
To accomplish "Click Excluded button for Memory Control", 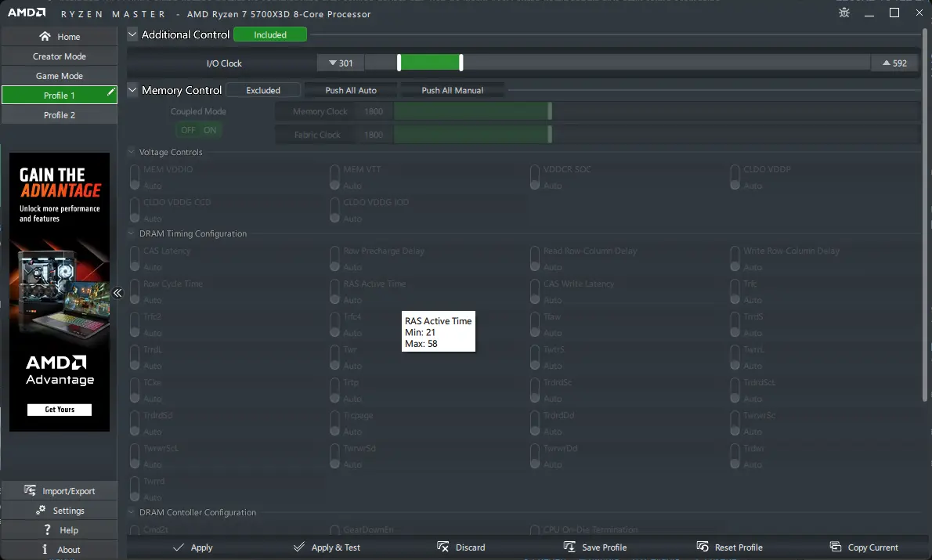I will 262,90.
